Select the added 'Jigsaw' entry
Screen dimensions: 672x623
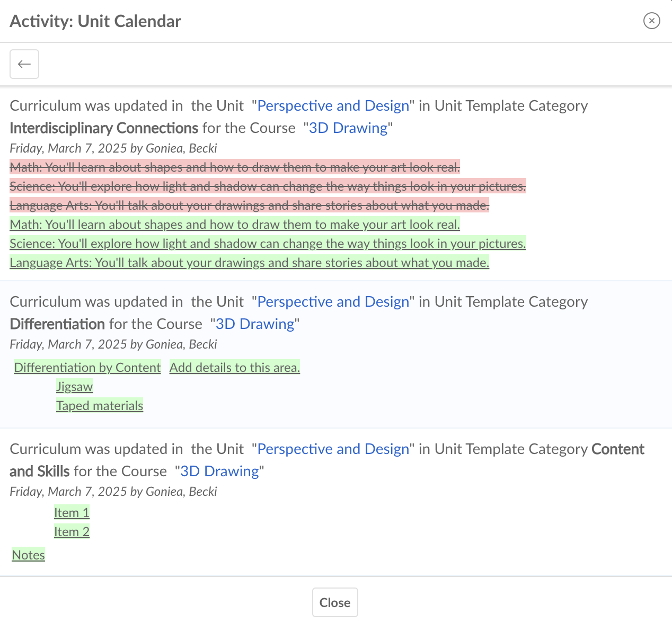(75, 387)
